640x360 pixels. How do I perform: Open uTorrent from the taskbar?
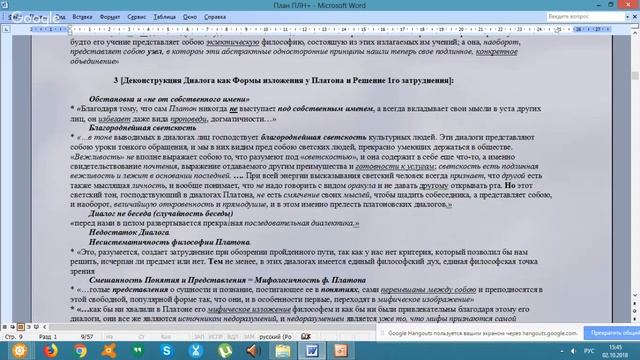point(225,351)
